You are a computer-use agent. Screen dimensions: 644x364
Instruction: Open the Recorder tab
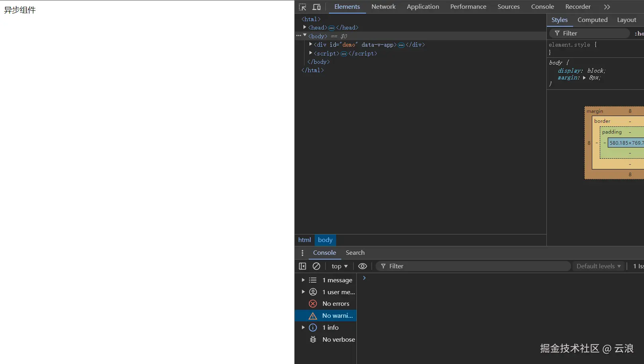[578, 7]
